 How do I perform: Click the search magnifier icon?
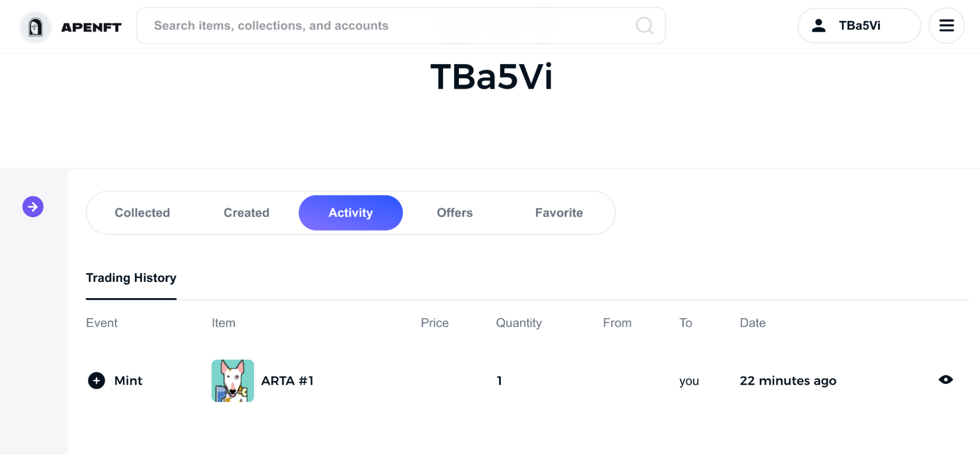pyautogui.click(x=644, y=25)
